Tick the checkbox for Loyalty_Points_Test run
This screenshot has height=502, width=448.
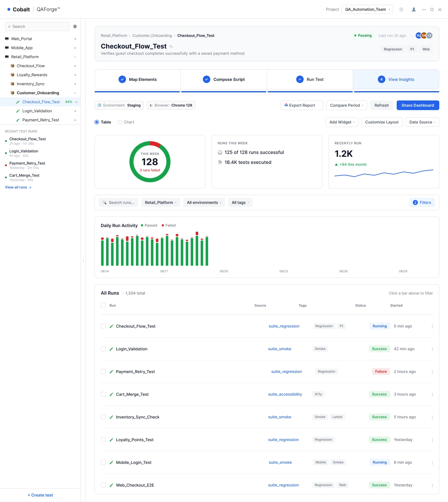103,440
